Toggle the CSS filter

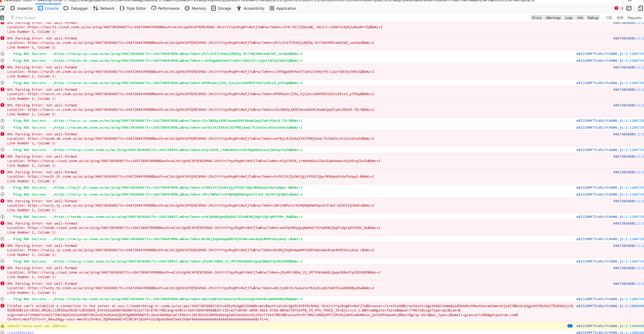point(609,18)
